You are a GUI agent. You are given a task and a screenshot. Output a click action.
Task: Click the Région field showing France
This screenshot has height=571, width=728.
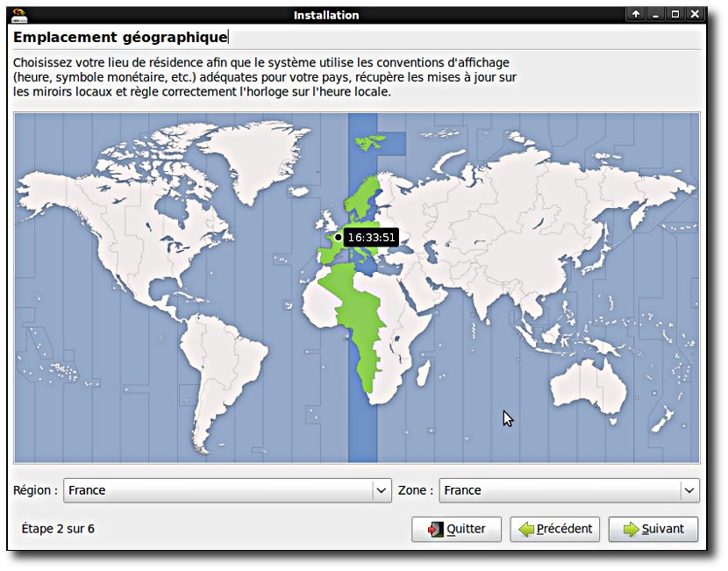227,490
